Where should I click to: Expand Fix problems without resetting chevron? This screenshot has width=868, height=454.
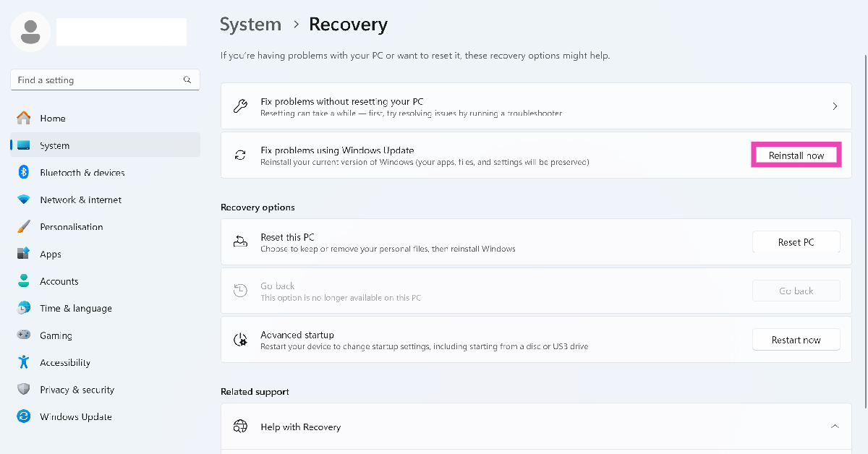835,106
